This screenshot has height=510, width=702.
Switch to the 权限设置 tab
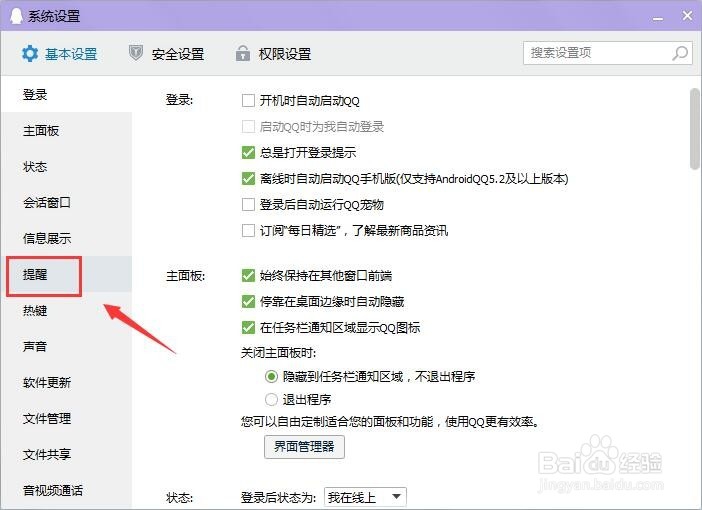coord(273,54)
